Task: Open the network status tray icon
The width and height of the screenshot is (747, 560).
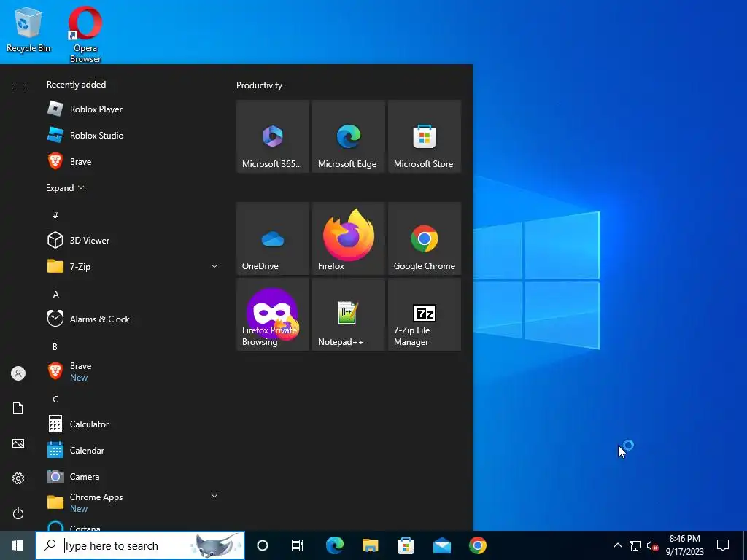Action: [x=635, y=545]
